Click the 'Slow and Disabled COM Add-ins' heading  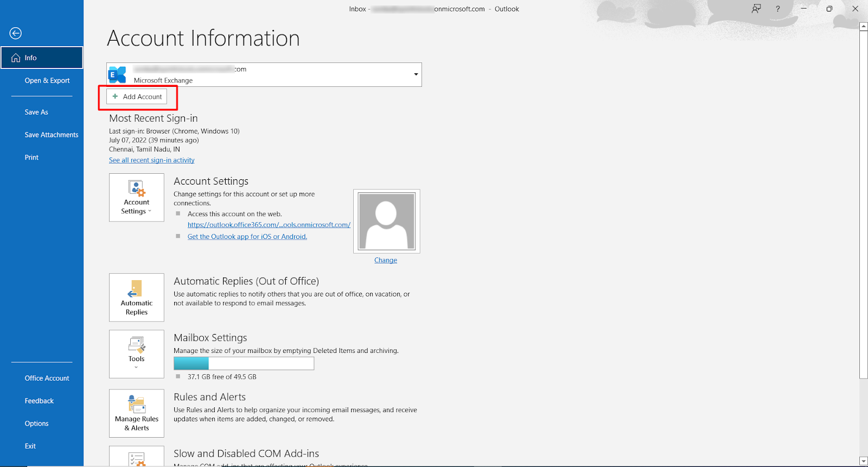click(246, 453)
